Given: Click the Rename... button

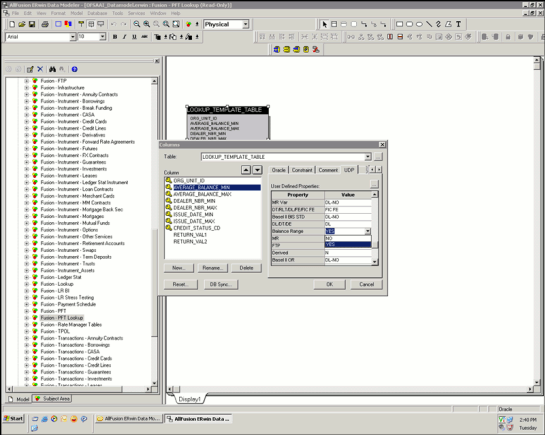Looking at the screenshot, I should click(x=212, y=268).
